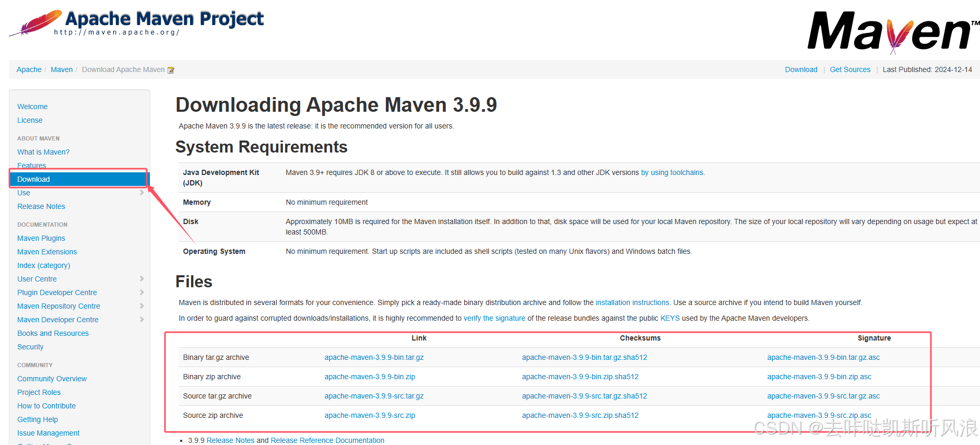Click the 'Last Published: 2024-12-14' text
The height and width of the screenshot is (445, 980).
click(927, 69)
